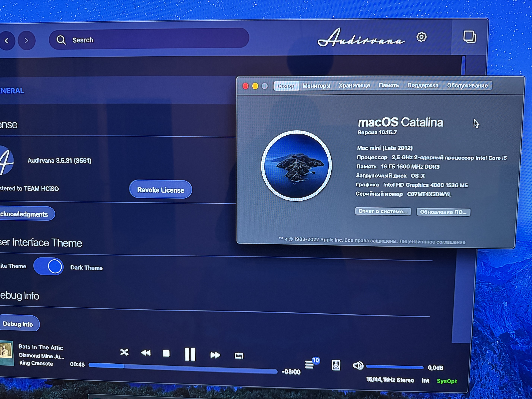Close the About This Mac window

[x=245, y=86]
